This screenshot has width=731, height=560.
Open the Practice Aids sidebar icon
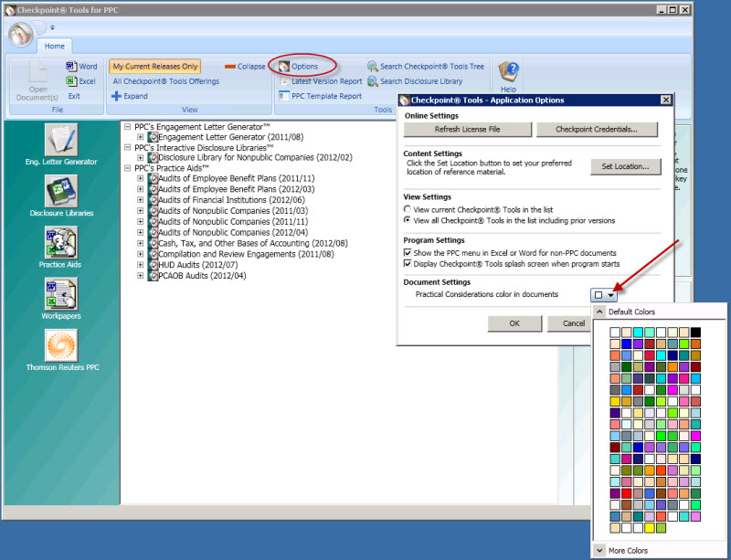61,242
